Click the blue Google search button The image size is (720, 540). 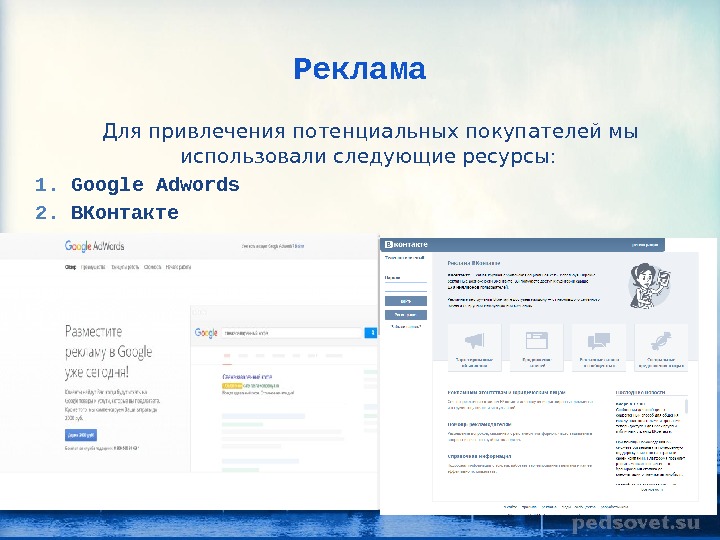click(x=371, y=332)
